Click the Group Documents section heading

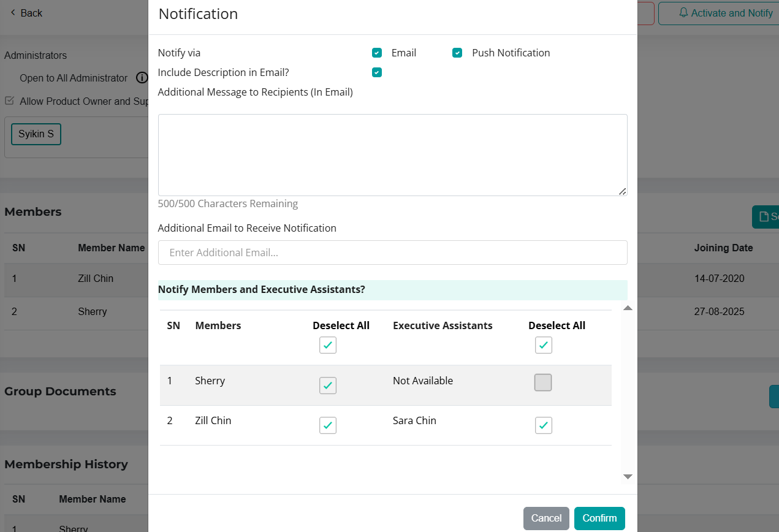60,391
